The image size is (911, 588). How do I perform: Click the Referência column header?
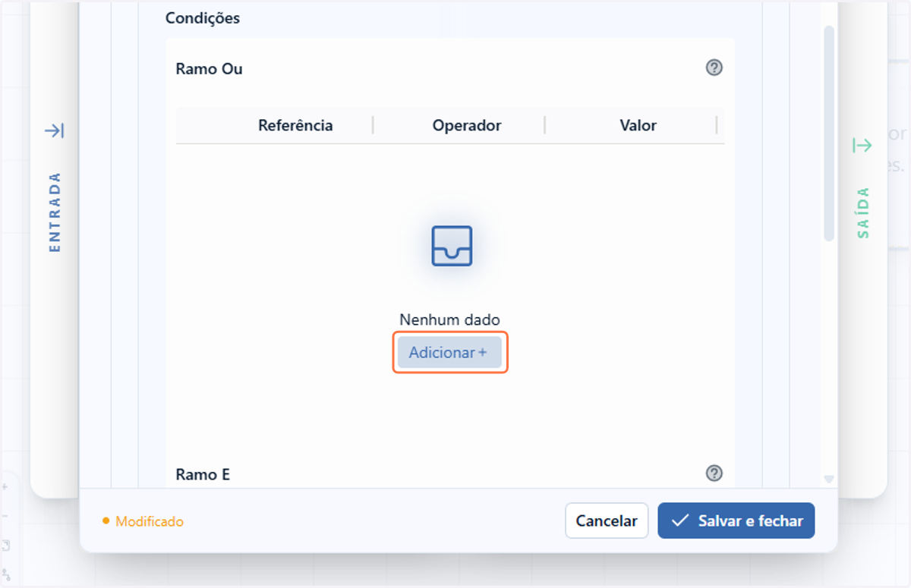(295, 125)
